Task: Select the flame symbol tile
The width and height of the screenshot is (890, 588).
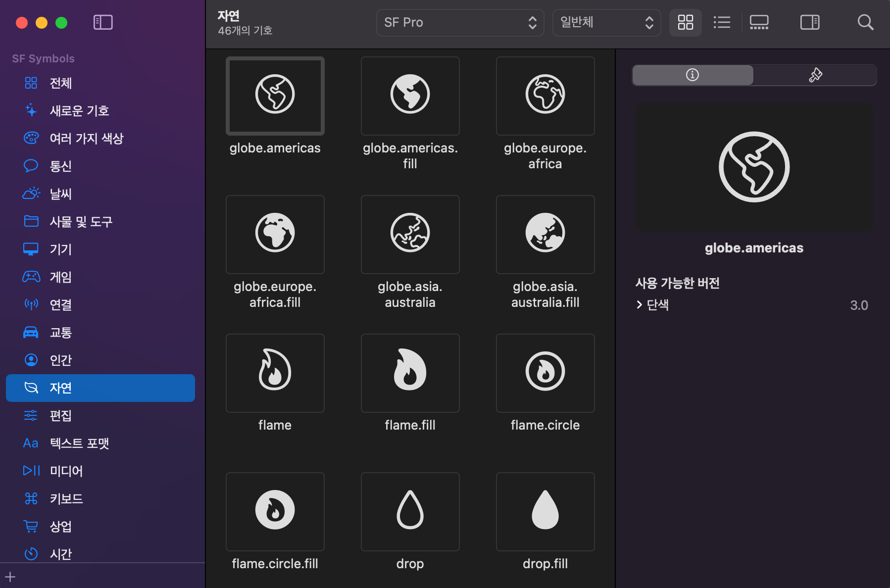Action: tap(275, 373)
